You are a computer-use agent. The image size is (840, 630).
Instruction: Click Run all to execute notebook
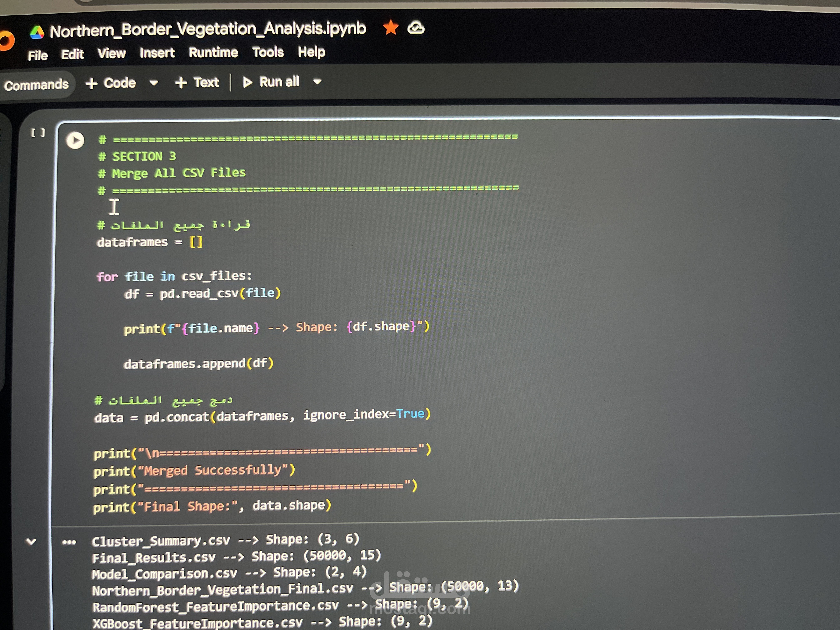(271, 82)
